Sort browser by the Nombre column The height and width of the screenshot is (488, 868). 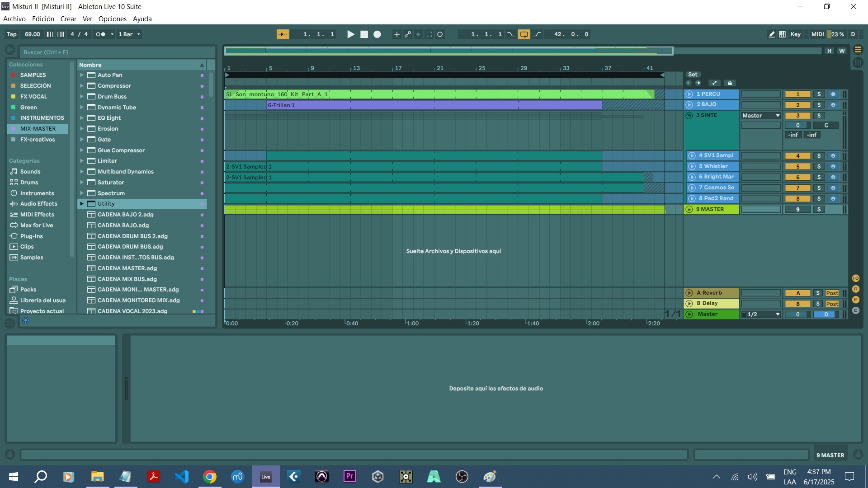(142, 65)
